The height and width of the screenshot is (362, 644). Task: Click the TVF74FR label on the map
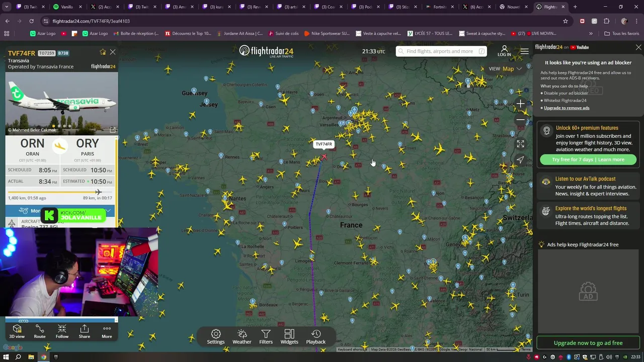[324, 144]
